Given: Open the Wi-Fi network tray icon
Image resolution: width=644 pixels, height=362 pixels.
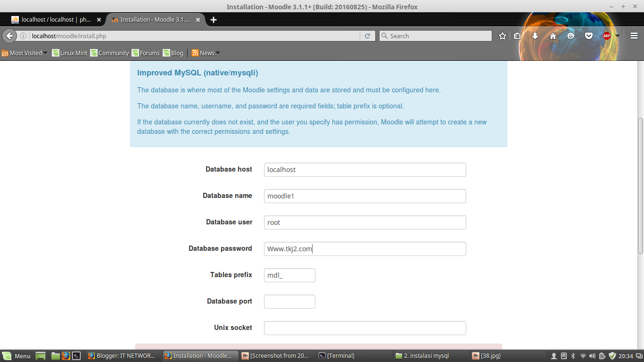Looking at the screenshot, I should tap(583, 356).
